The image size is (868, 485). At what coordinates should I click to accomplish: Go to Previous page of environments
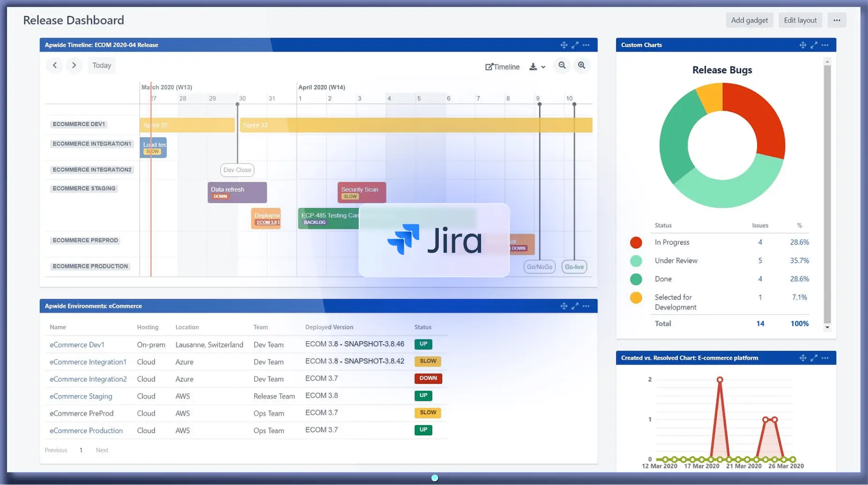56,450
